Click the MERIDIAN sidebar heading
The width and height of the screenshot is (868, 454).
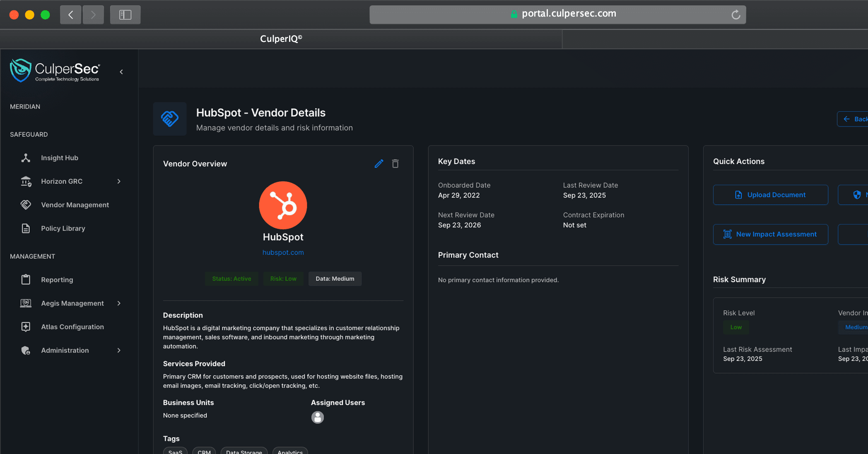[x=25, y=106]
